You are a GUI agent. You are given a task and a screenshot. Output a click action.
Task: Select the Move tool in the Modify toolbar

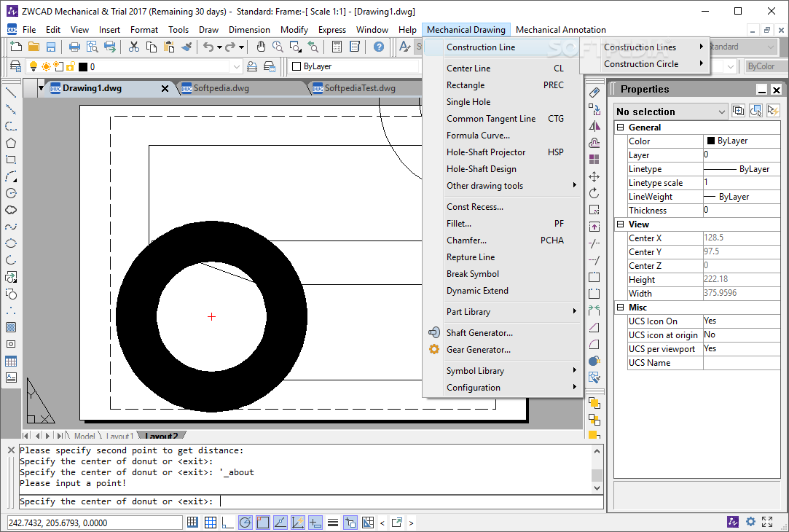click(594, 176)
